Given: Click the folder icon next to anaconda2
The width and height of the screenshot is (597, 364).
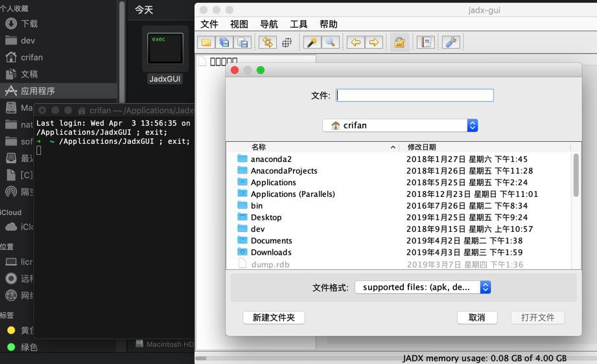Looking at the screenshot, I should 242,158.
